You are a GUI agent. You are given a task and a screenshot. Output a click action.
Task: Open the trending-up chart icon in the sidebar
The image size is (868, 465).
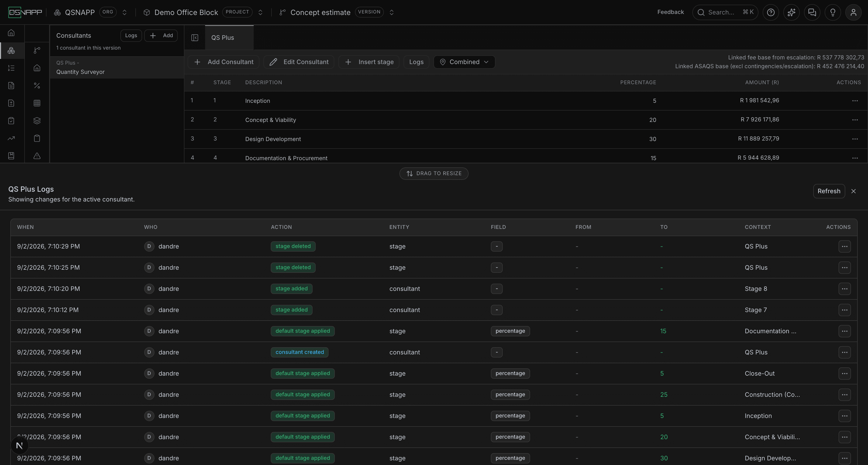(11, 138)
